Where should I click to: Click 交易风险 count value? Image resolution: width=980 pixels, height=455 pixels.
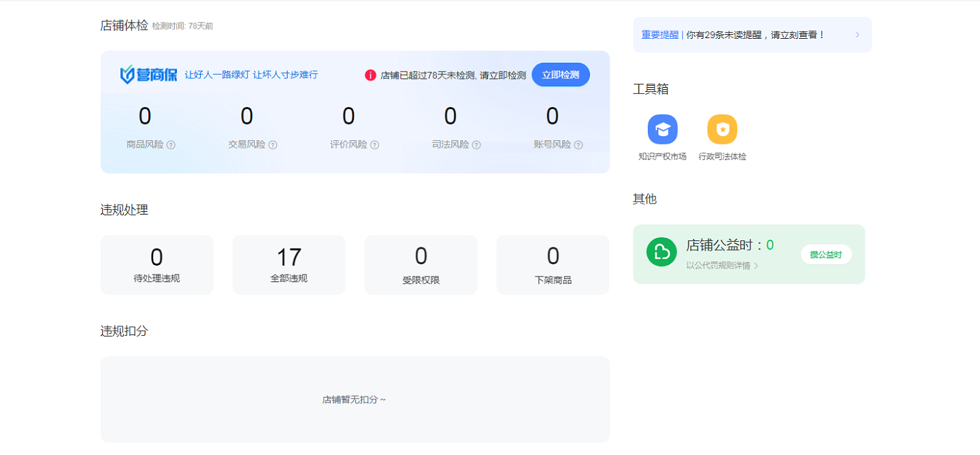[x=247, y=116]
